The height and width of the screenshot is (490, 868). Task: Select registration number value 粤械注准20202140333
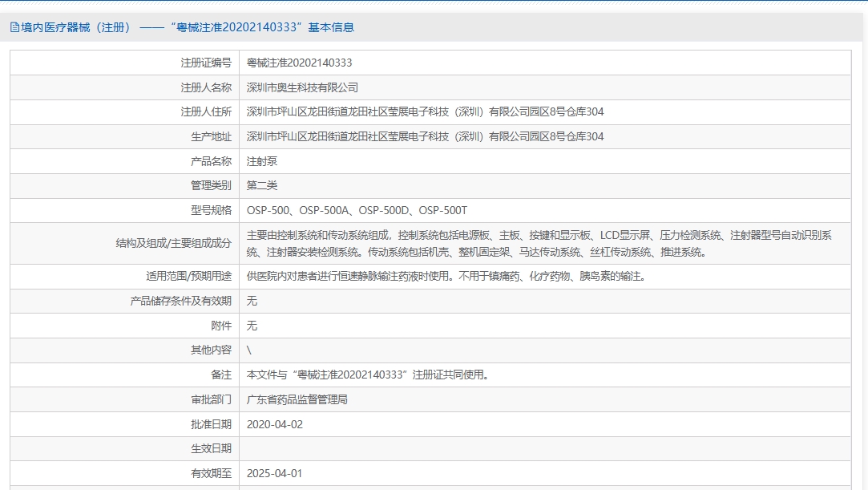(300, 63)
